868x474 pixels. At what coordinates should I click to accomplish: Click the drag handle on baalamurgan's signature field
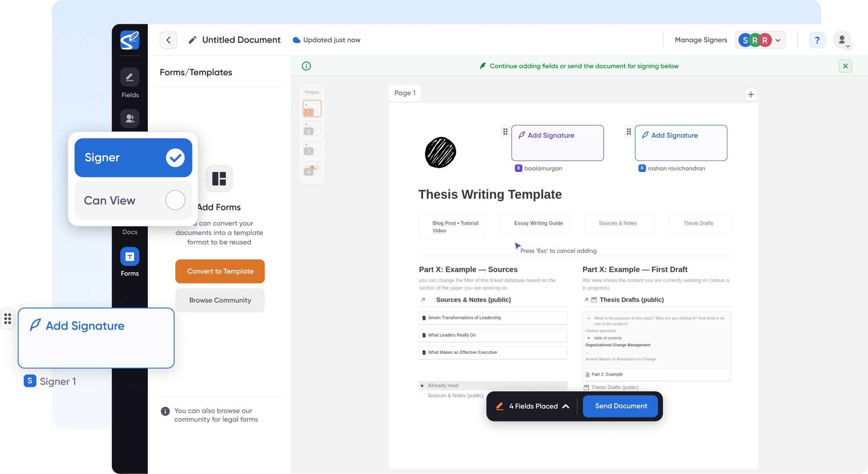coord(505,132)
